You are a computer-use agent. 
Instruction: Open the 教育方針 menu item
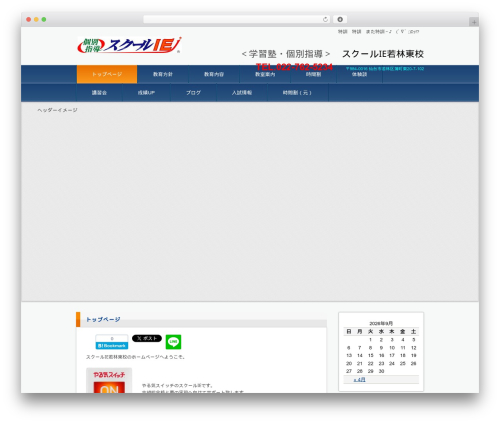click(x=163, y=74)
